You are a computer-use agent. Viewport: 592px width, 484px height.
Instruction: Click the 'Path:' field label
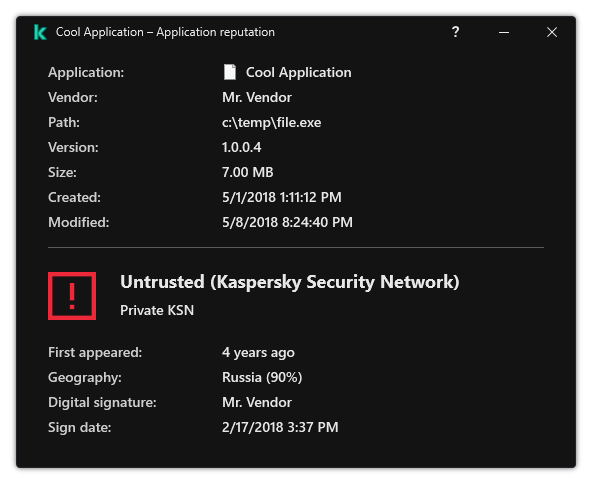[64, 122]
